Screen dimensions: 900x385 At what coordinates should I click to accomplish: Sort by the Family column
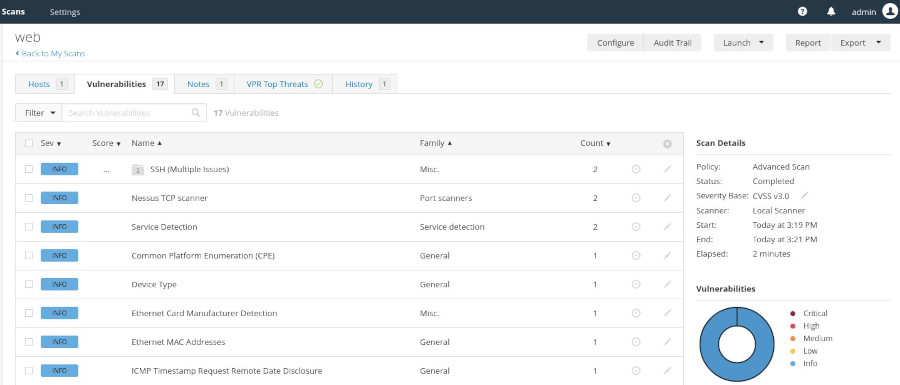coord(436,143)
